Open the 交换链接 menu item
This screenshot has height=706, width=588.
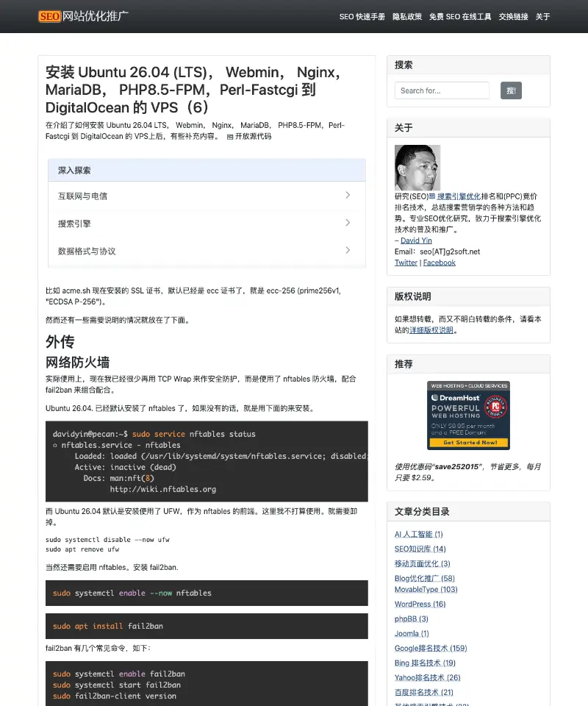(513, 17)
